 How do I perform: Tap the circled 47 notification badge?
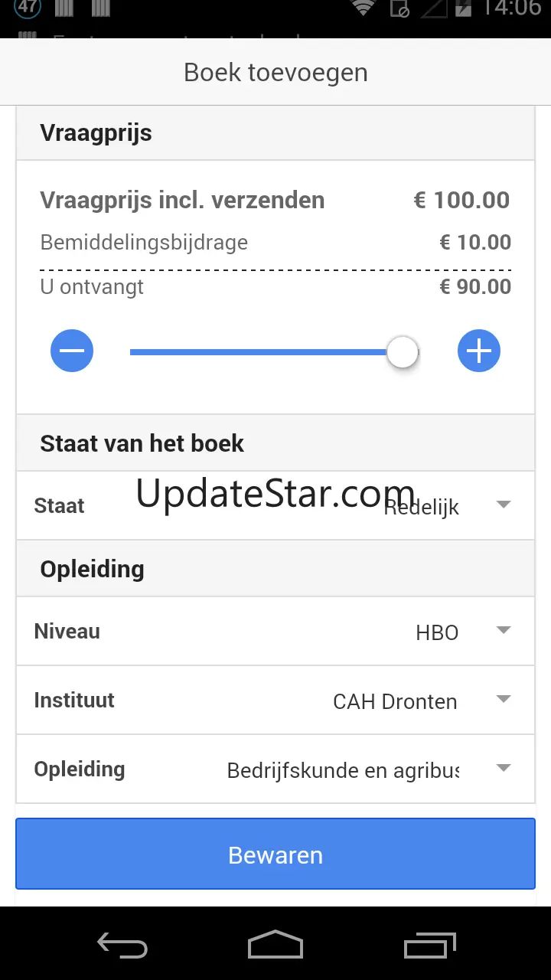[28, 8]
